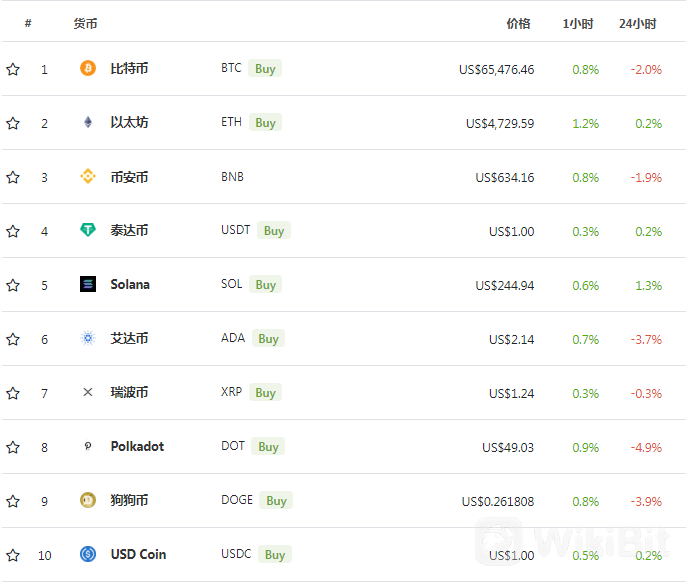
Task: Toggle favorite star for Solana row
Action: 13,285
